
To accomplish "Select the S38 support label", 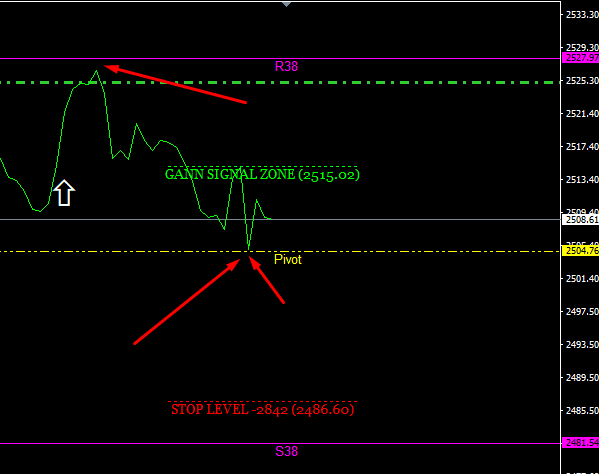I will [286, 451].
